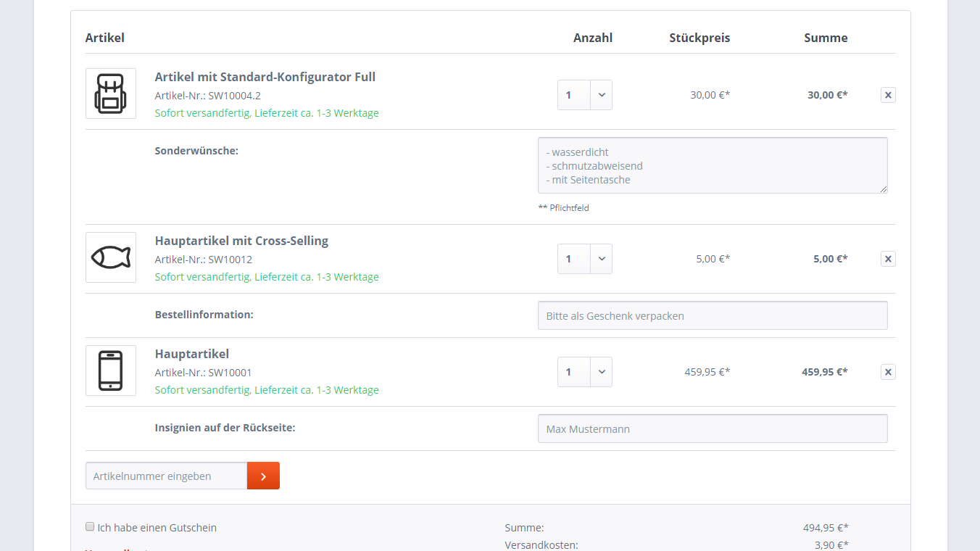
Task: Click the unit price '5,00 €*'
Action: (713, 259)
